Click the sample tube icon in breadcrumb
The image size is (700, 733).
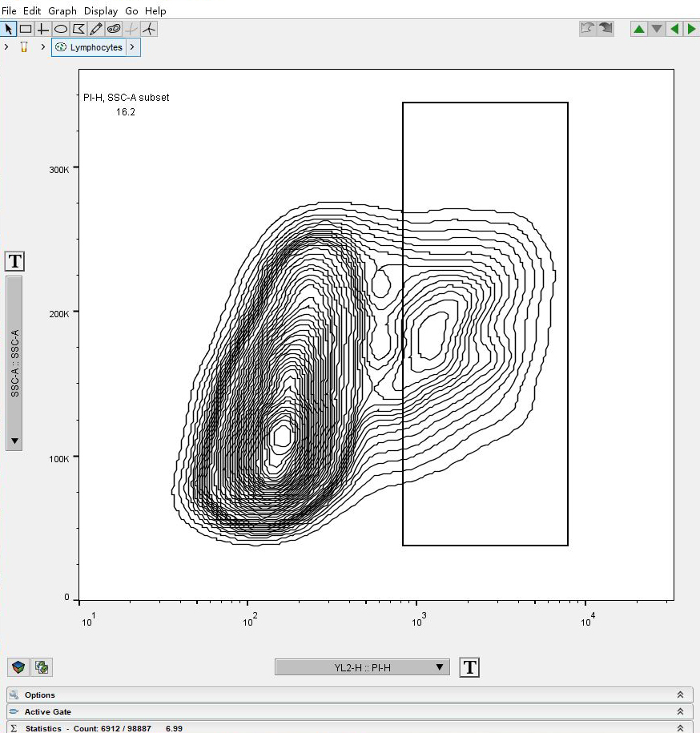tap(24, 46)
